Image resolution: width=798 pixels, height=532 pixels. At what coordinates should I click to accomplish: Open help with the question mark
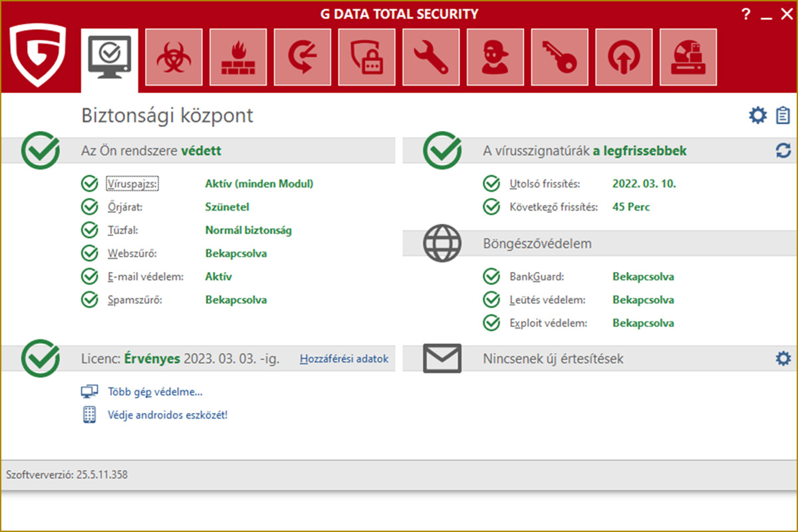click(x=745, y=14)
